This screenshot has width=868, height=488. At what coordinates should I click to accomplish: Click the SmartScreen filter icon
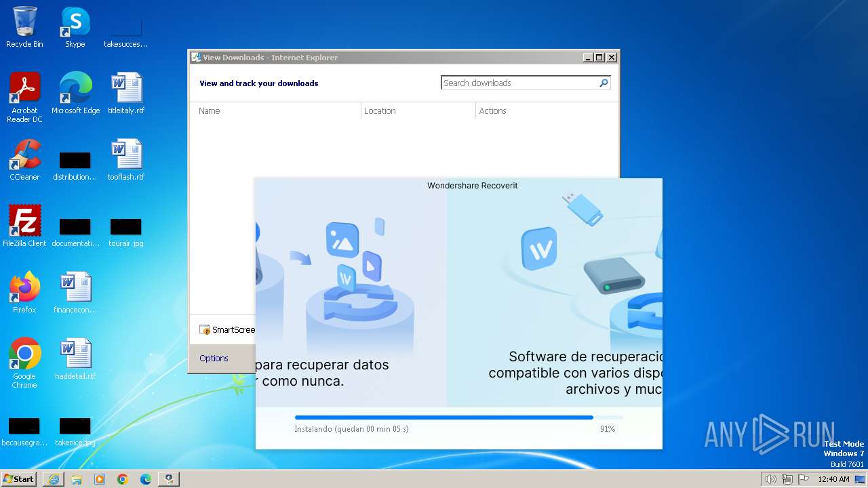pos(205,330)
